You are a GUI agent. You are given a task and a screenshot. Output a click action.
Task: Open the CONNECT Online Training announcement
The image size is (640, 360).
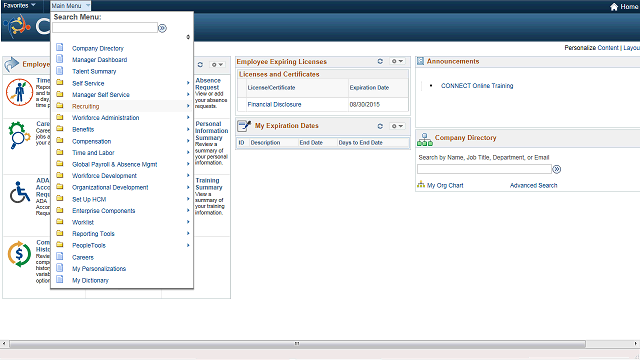click(x=477, y=86)
